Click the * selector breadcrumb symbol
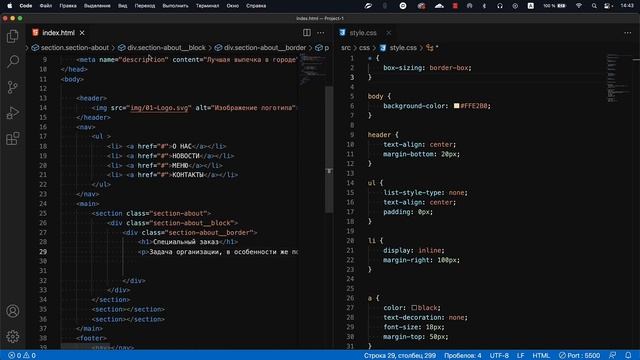 click(432, 48)
